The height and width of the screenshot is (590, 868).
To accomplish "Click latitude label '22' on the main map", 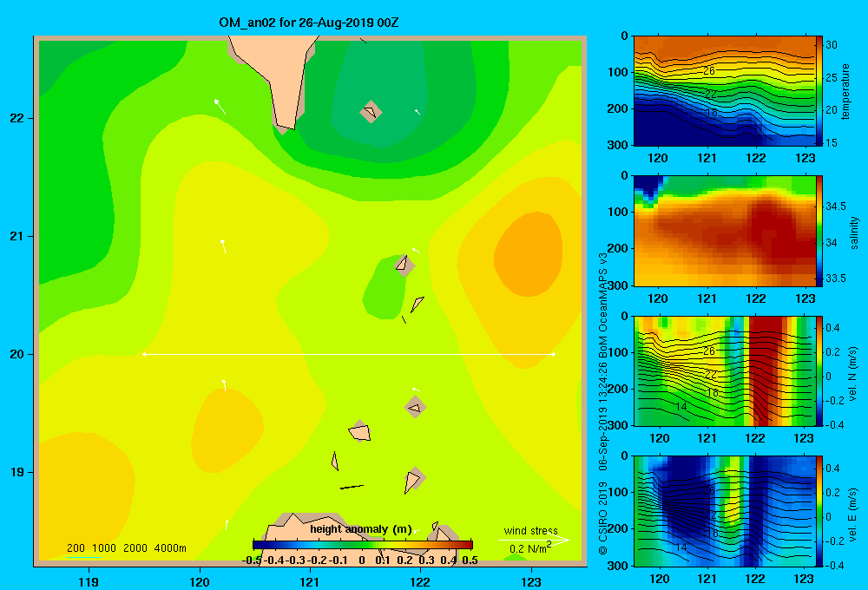I will pos(16,118).
